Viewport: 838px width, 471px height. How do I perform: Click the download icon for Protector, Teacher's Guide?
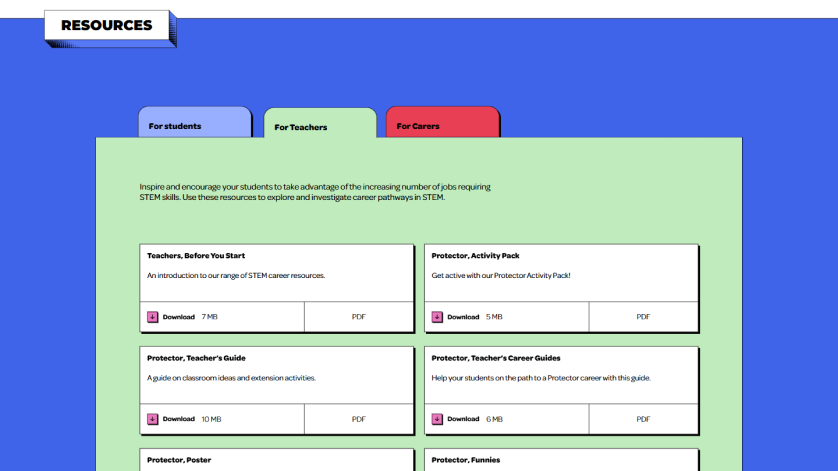click(x=152, y=419)
